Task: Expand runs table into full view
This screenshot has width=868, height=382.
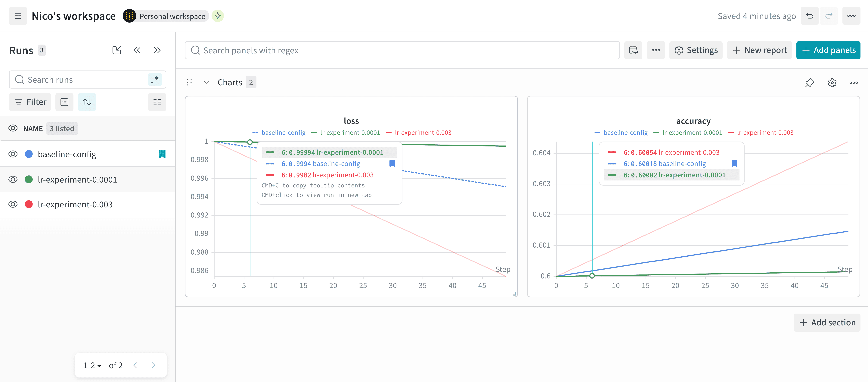Action: point(117,50)
